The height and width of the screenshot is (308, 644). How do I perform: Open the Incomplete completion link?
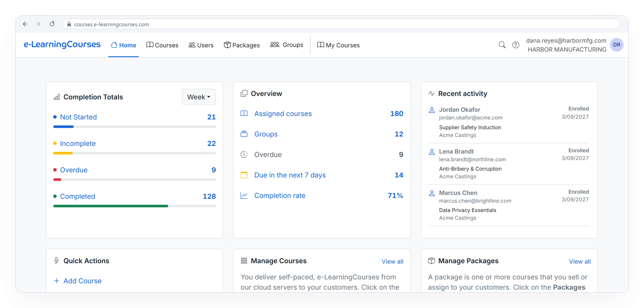(78, 143)
